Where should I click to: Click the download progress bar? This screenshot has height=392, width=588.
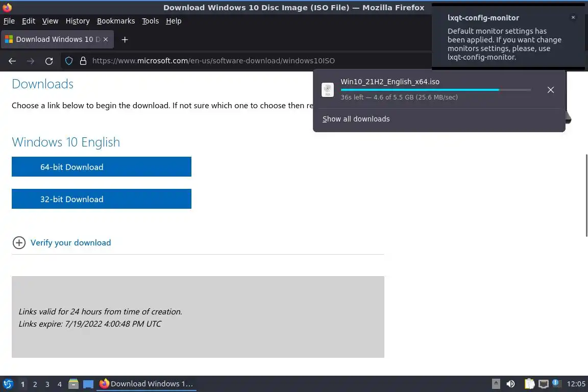436,90
